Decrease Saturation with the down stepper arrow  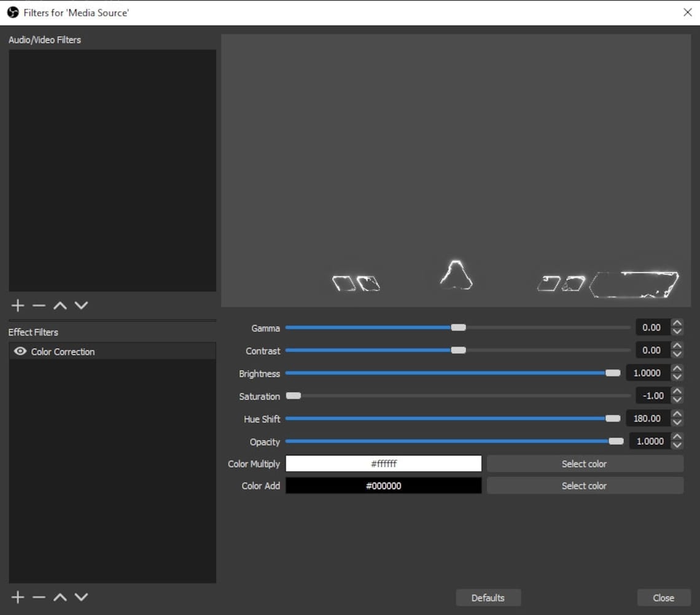pyautogui.click(x=677, y=400)
